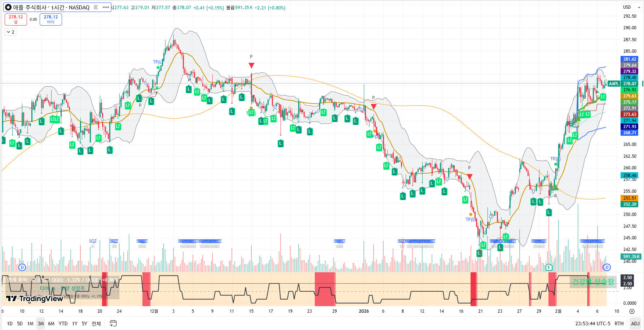Viewport: 644px width, 330px height.
Task: Click the Apple logo in the symbol legend
Action: coord(8,7)
